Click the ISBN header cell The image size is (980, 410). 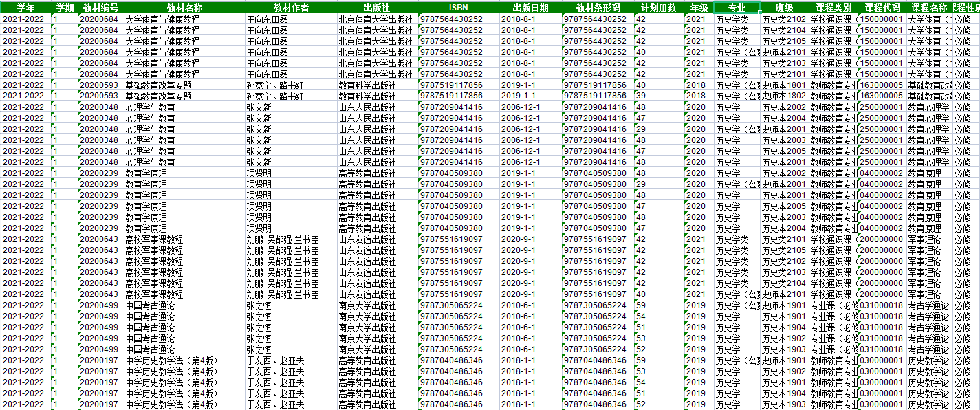coord(459,8)
